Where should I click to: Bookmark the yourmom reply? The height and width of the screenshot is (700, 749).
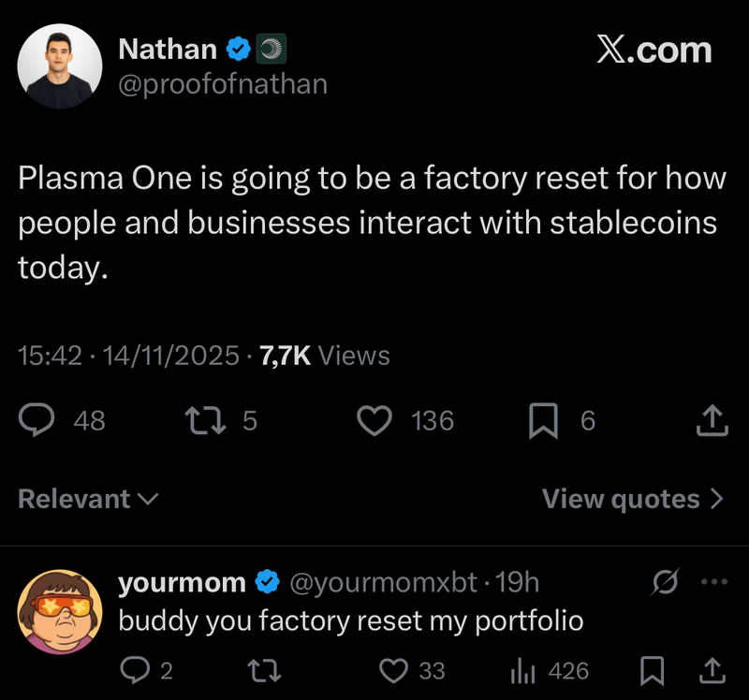654,670
